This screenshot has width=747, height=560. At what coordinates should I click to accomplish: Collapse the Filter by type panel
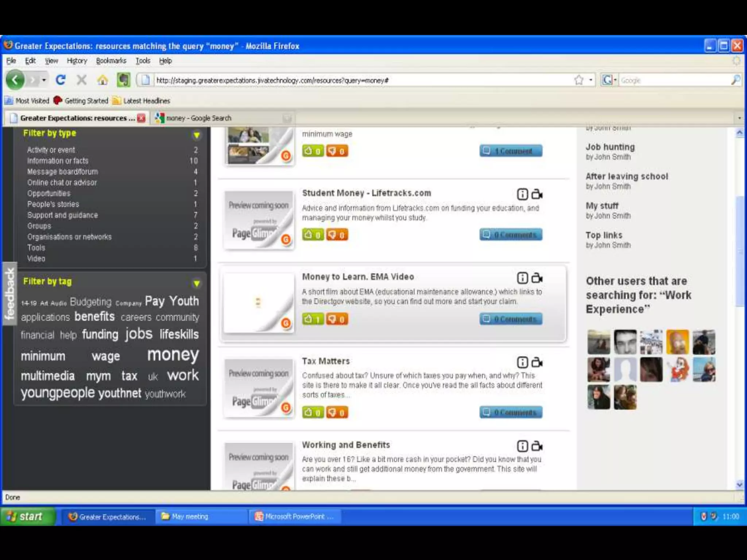pyautogui.click(x=197, y=136)
